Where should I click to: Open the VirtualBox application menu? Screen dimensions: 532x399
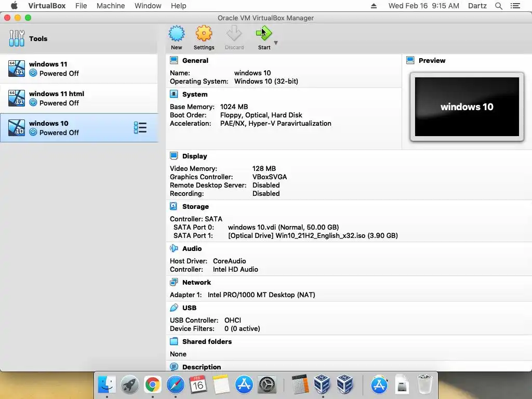(47, 6)
